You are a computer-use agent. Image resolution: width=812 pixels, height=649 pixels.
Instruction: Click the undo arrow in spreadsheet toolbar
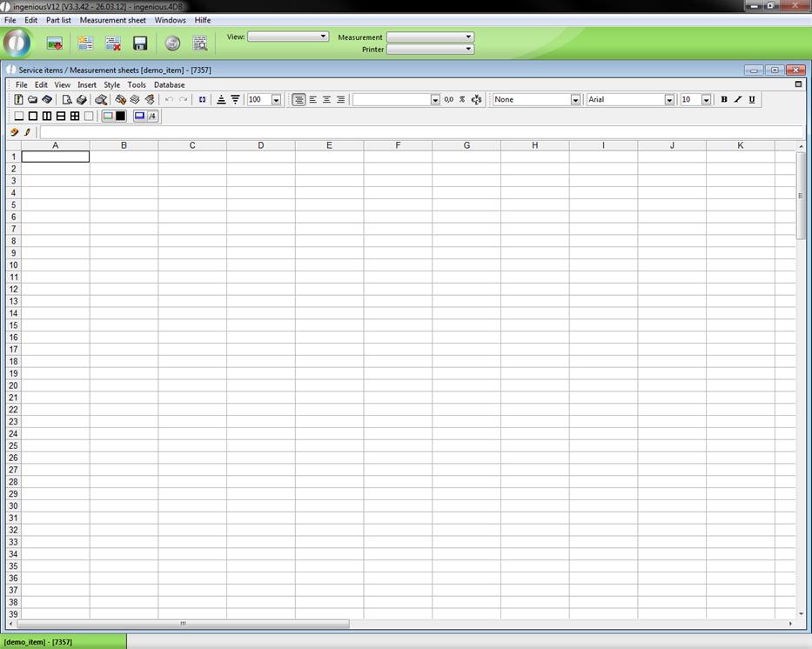tap(169, 100)
